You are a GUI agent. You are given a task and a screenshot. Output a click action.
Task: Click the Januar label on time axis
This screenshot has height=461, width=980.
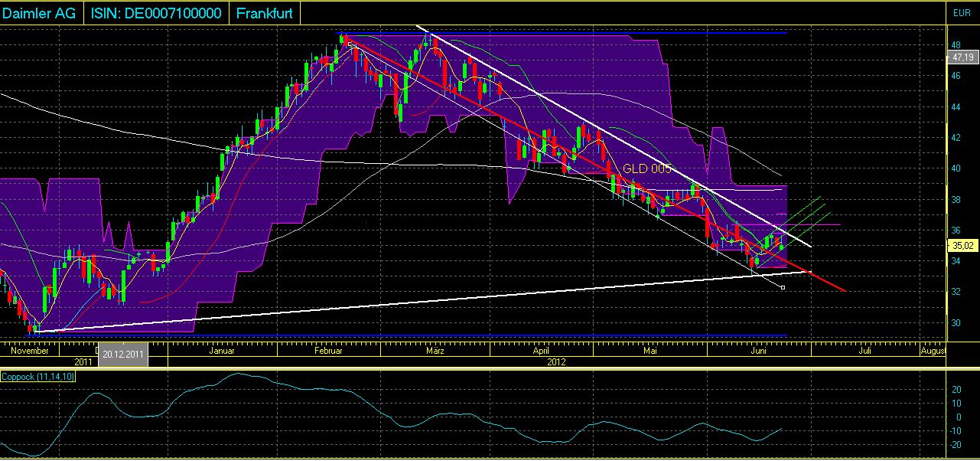(x=221, y=351)
